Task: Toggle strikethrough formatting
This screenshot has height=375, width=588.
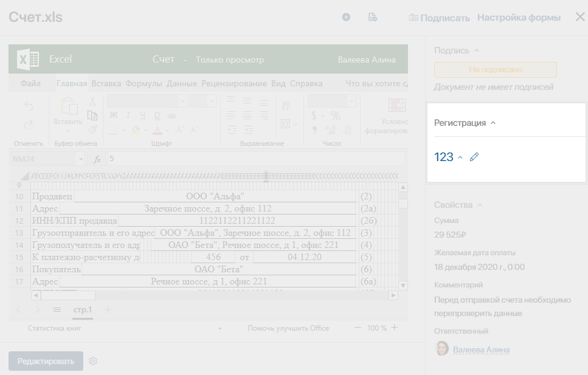Action: click(171, 115)
